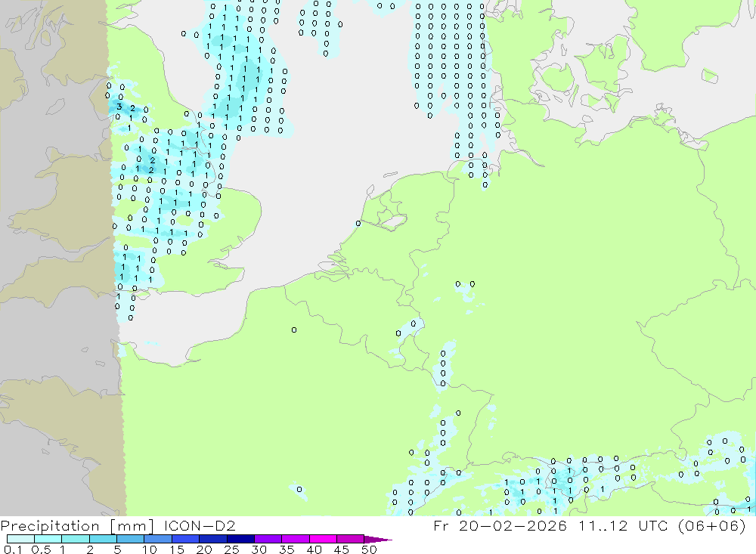Pick the 20–25 mm dark blue legend box
Screen dimensions: 756x554
click(212, 539)
